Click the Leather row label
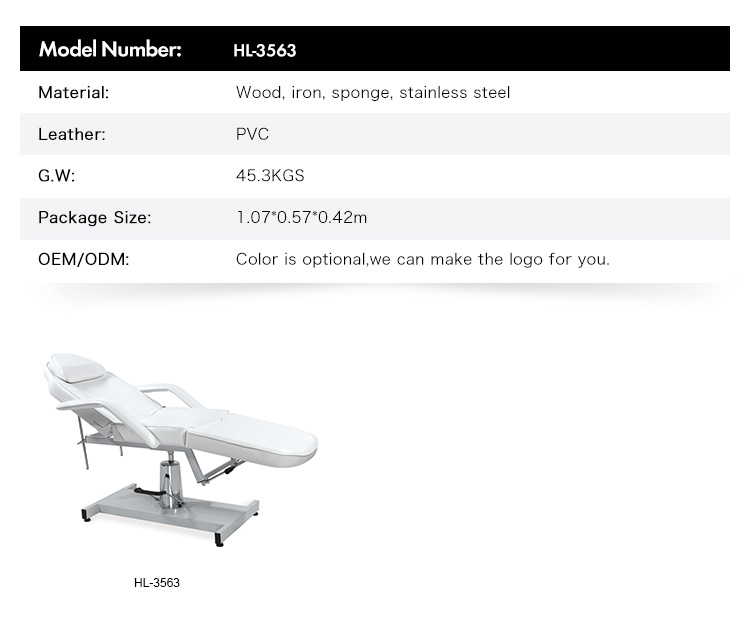 72,134
